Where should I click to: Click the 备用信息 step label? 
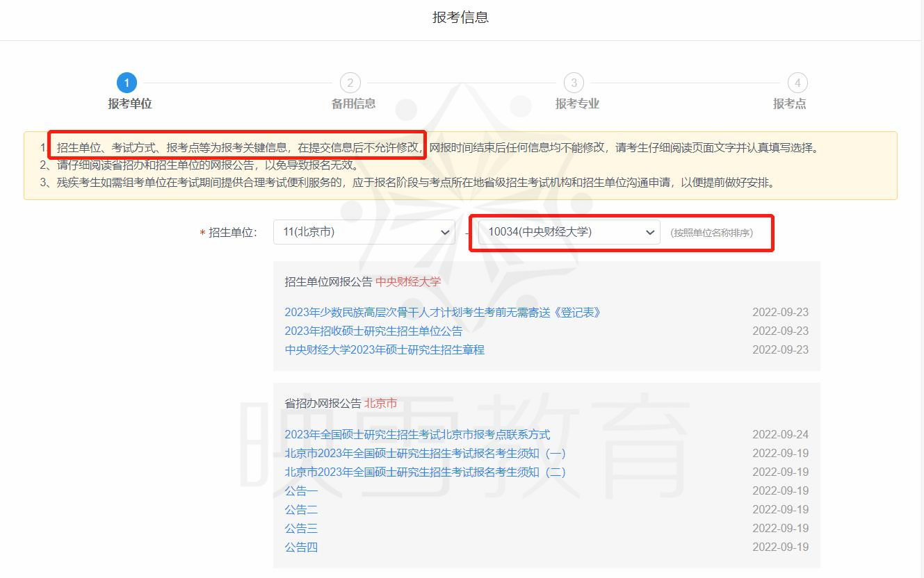click(353, 104)
